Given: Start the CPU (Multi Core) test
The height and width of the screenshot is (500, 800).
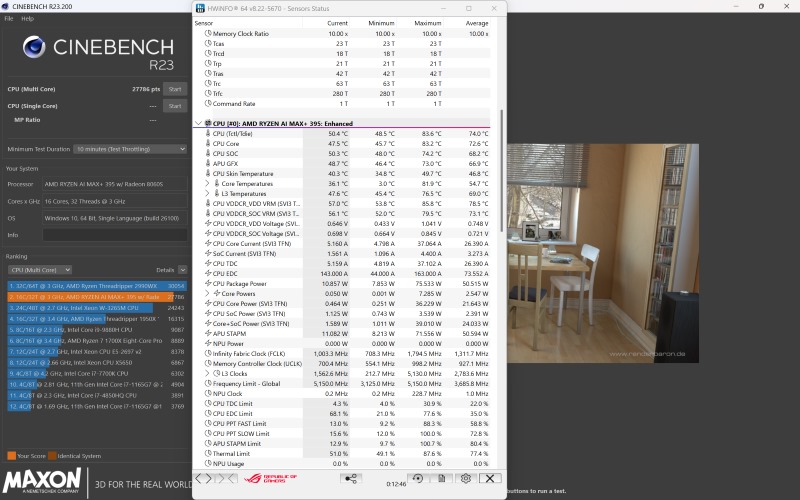Looking at the screenshot, I should pyautogui.click(x=175, y=89).
